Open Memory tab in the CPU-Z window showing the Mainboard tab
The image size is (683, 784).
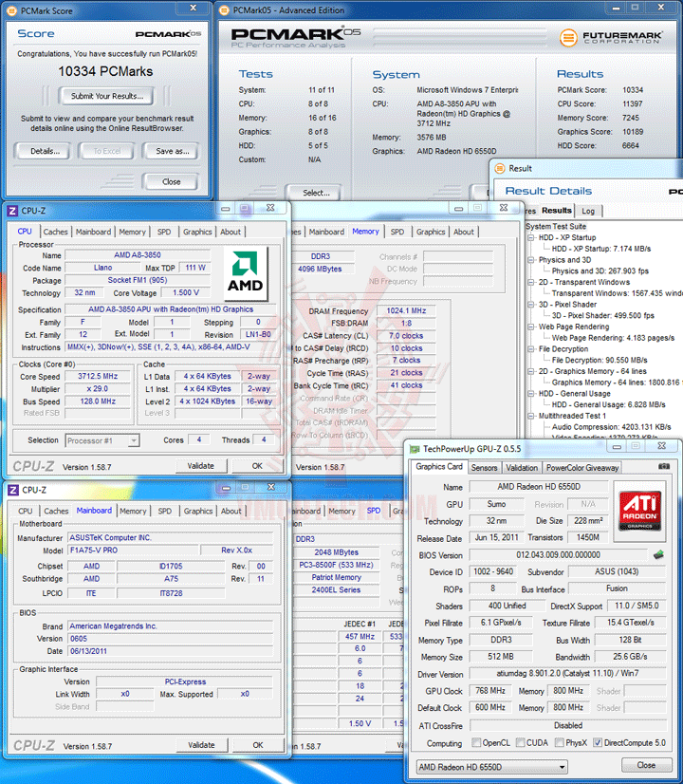(x=133, y=511)
